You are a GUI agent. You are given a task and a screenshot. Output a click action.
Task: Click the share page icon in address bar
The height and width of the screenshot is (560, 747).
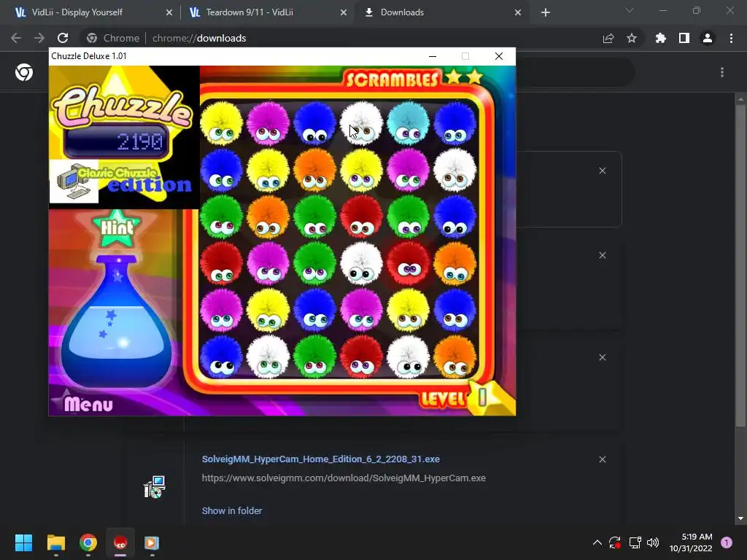608,38
